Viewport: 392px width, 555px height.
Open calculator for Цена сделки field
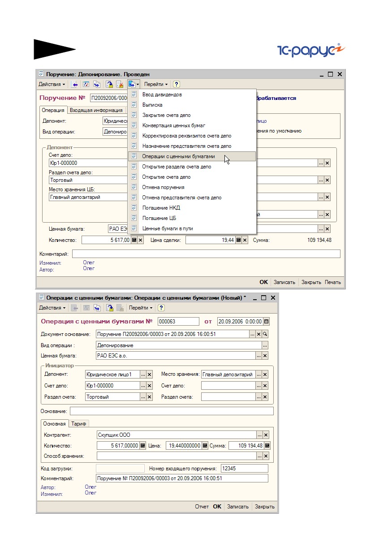click(x=238, y=241)
